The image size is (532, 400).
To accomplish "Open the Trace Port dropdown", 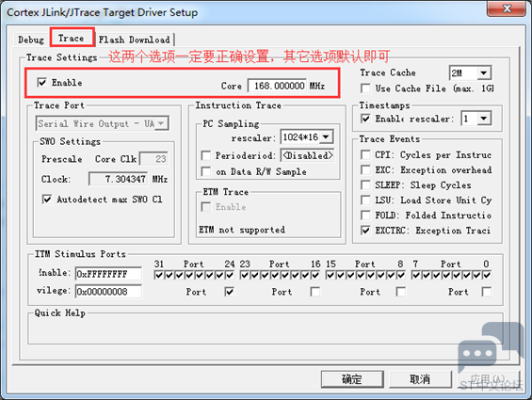I will point(102,123).
